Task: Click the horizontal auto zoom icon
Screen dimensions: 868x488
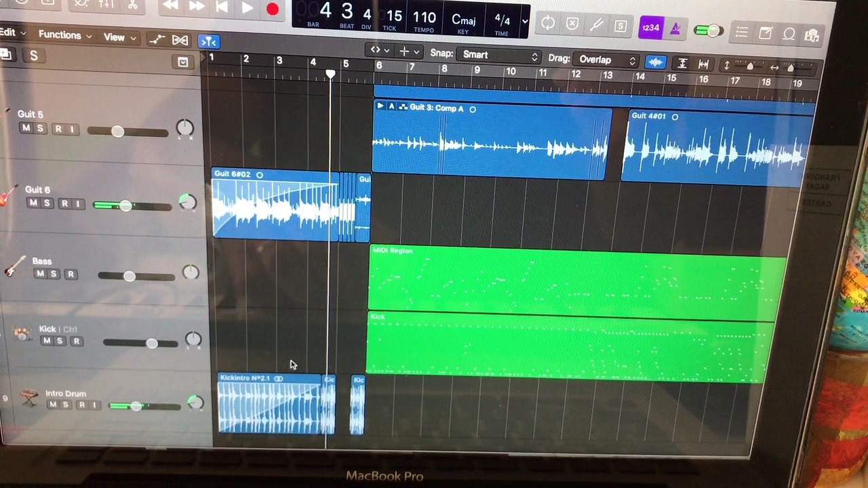Action: coord(704,64)
